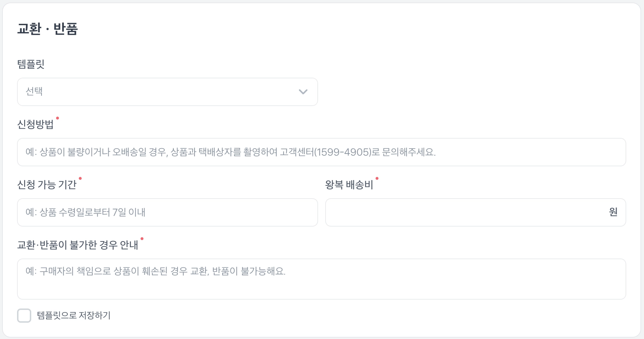Select the 왕복 배송비 amount field
Image resolution: width=644 pixels, height=339 pixels.
tap(476, 212)
